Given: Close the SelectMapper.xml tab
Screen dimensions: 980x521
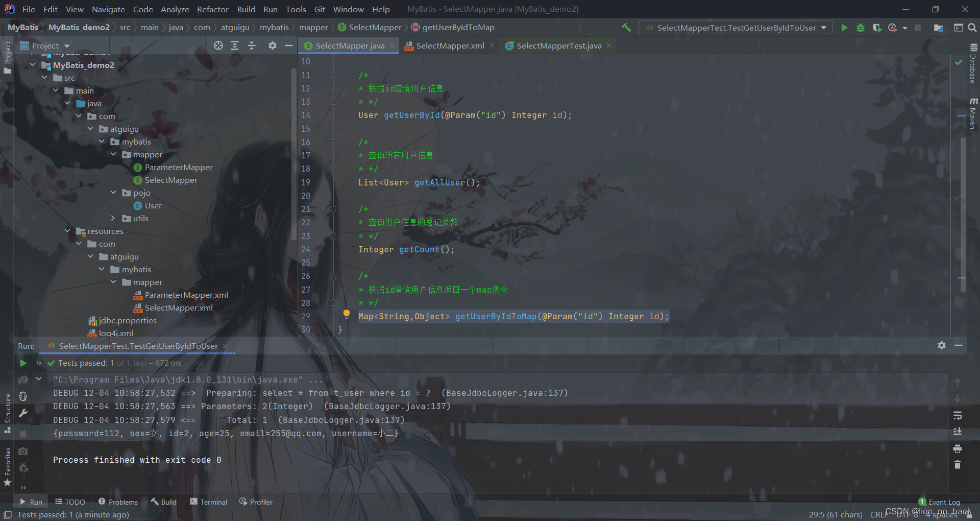Looking at the screenshot, I should [492, 45].
